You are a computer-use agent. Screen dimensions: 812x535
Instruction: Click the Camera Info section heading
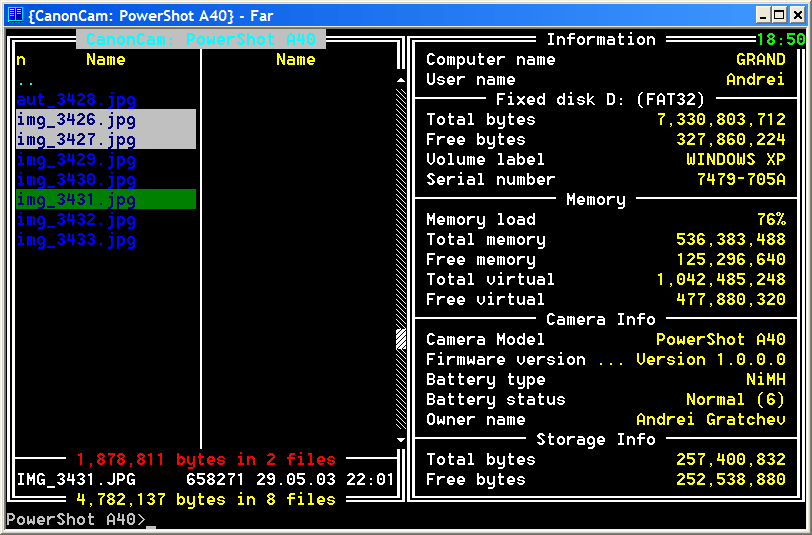tap(601, 320)
